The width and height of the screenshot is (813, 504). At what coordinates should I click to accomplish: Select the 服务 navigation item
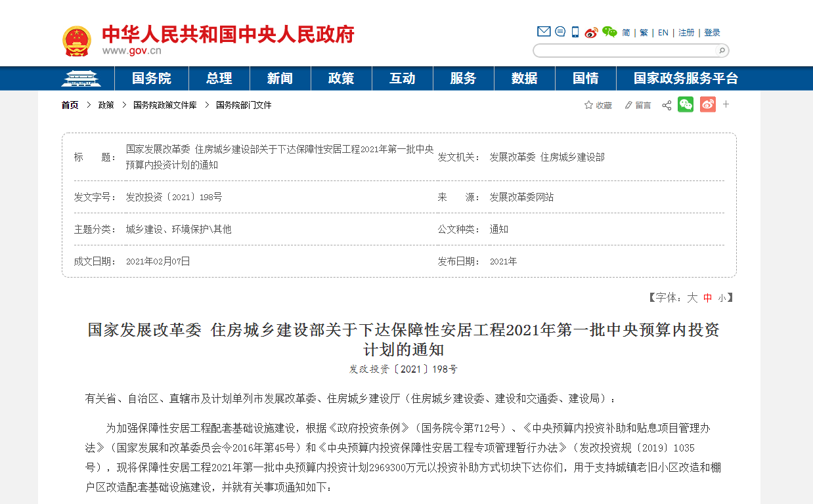tap(463, 79)
